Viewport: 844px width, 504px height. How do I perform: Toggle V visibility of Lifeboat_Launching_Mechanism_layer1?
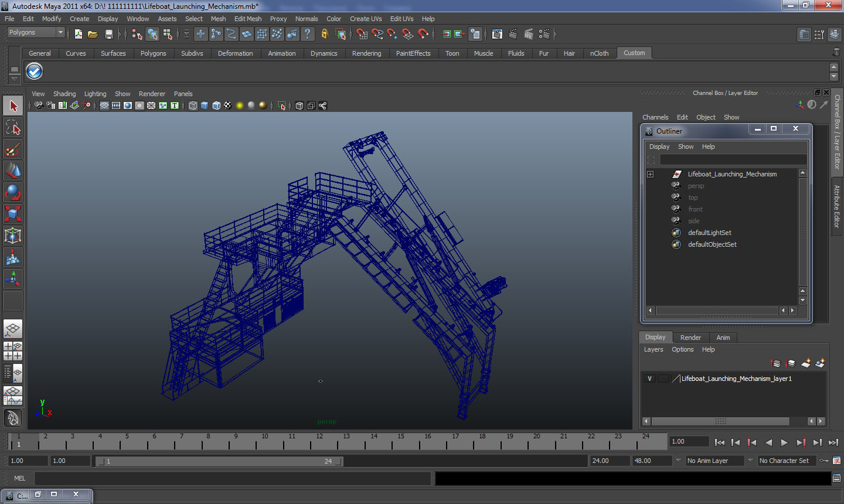point(649,379)
